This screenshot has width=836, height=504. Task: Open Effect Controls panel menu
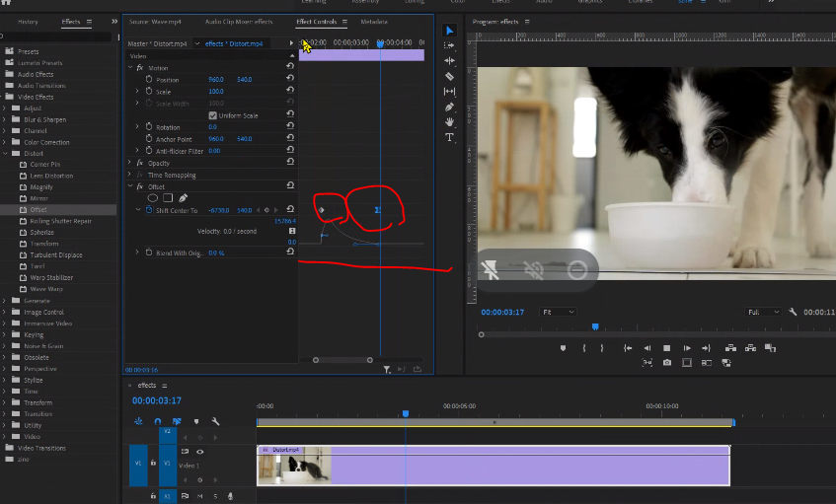(344, 22)
